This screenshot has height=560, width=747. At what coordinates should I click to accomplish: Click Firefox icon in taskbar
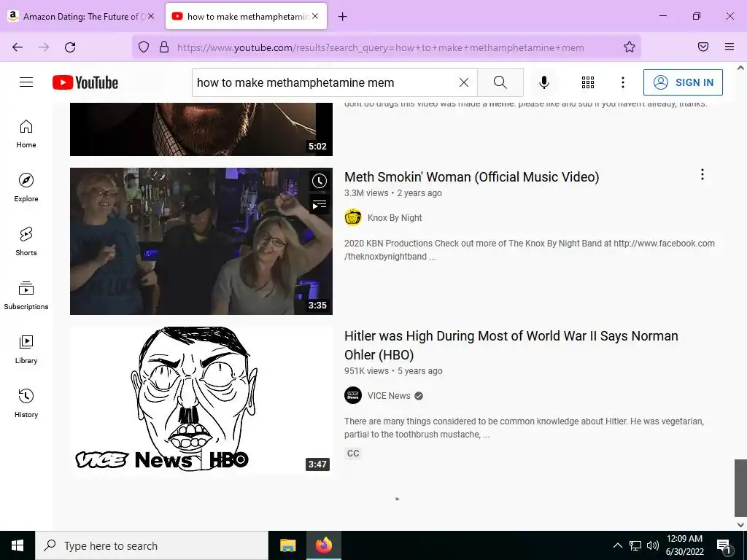pos(323,545)
